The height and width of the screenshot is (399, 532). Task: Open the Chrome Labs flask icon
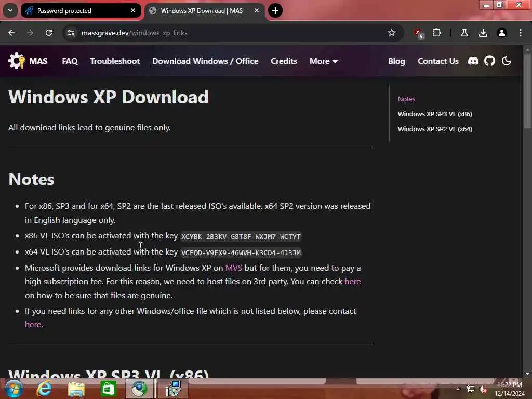[x=464, y=33]
